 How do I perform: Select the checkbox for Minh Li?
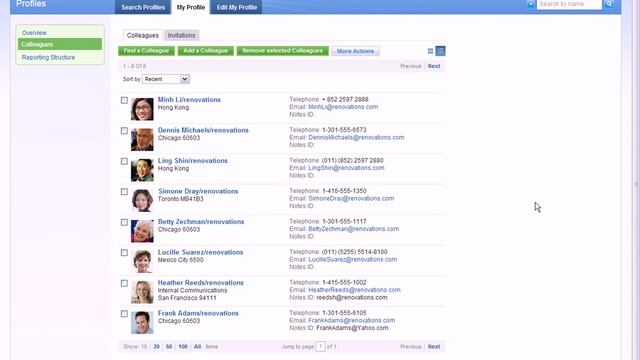tap(124, 100)
